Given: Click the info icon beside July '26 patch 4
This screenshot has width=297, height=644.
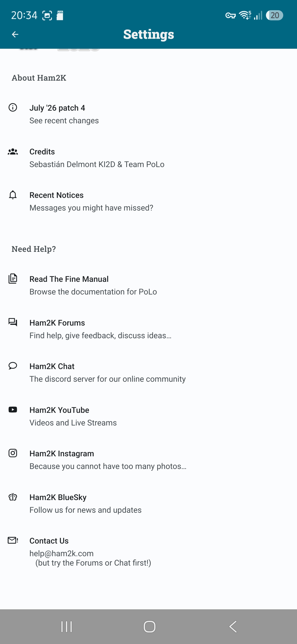Looking at the screenshot, I should [x=13, y=107].
